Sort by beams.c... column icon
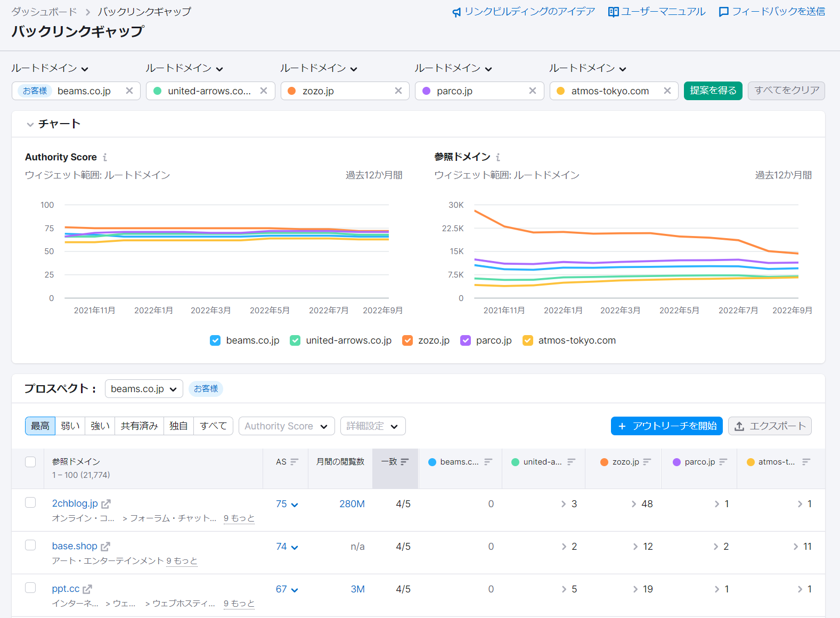The width and height of the screenshot is (840, 618). (x=488, y=462)
